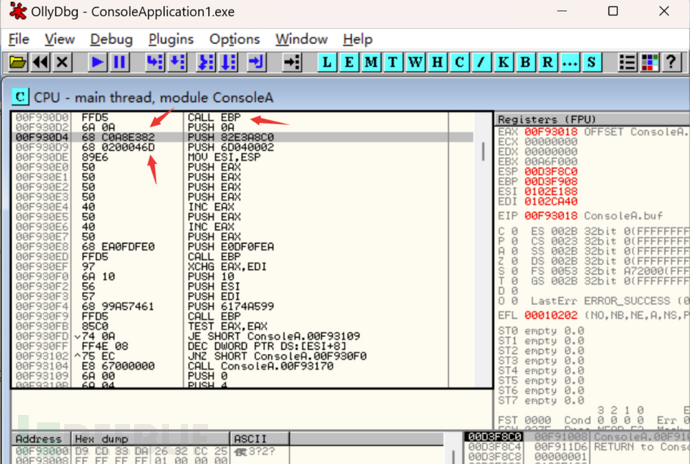Show Executable modules with E button

click(x=349, y=62)
